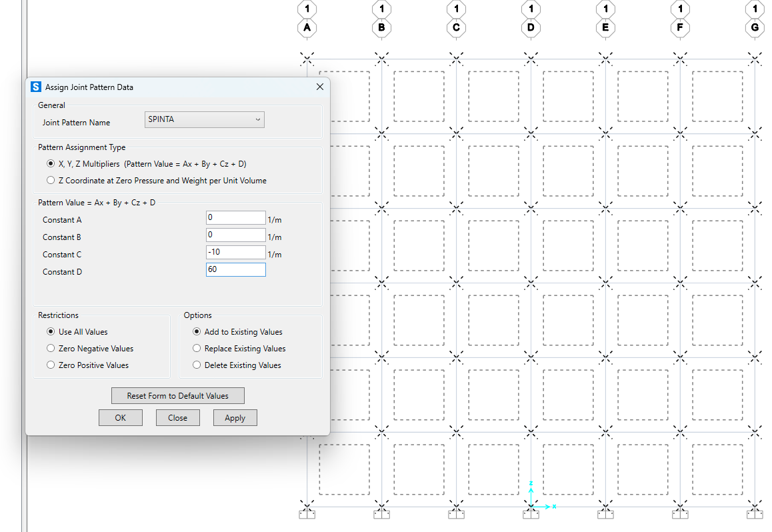772x532 pixels.
Task: Open the Joint Pattern Name dropdown
Action: click(204, 119)
